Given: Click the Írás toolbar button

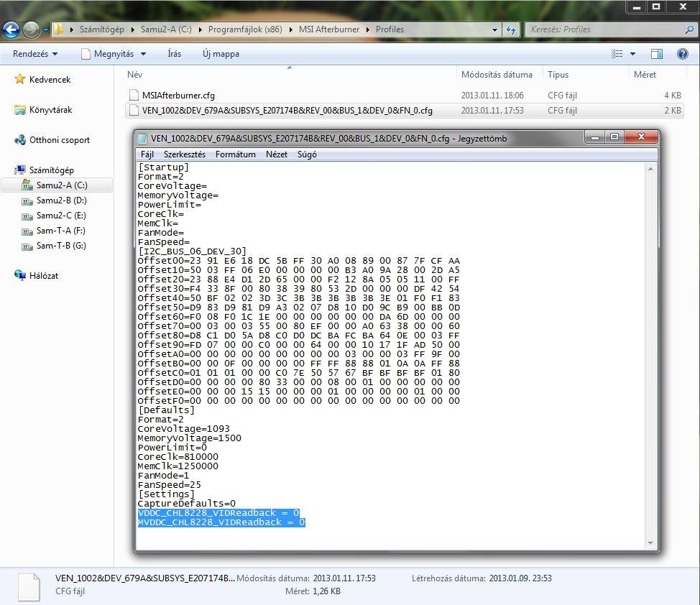Looking at the screenshot, I should (174, 54).
